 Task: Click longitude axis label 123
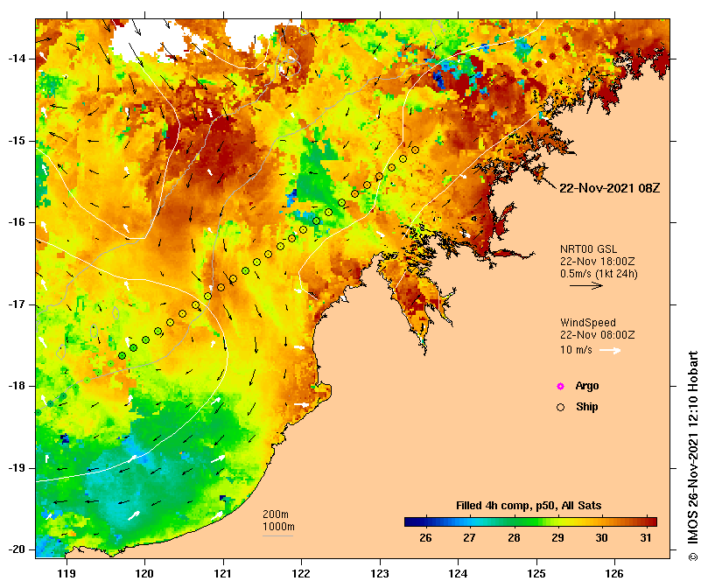pyautogui.click(x=380, y=574)
